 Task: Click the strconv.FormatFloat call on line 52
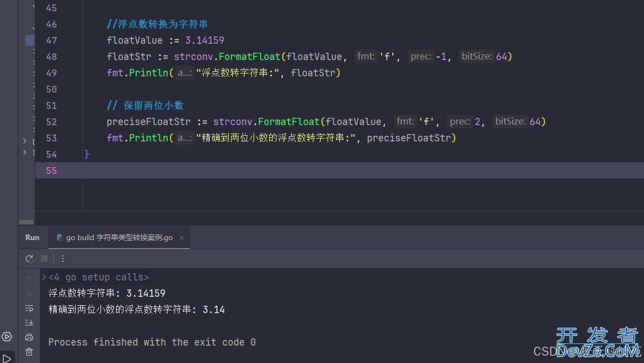pos(266,122)
